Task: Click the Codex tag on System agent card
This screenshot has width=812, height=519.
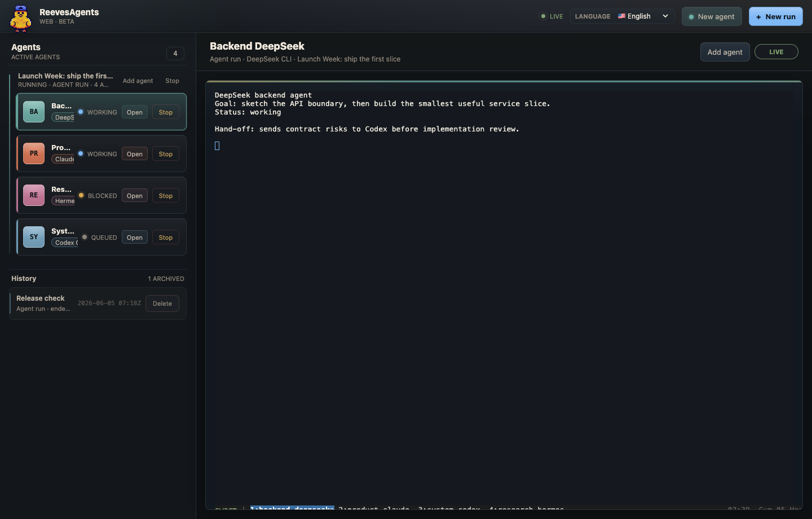Action: pyautogui.click(x=65, y=243)
